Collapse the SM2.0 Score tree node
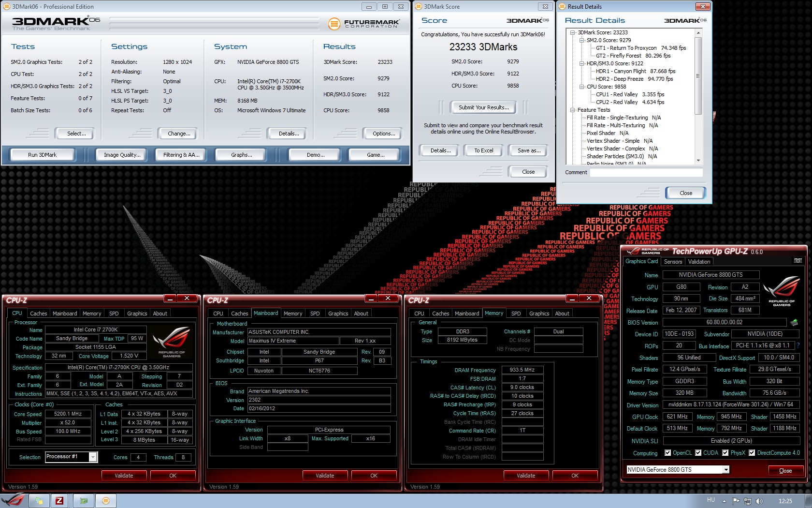Screen dimensions: 812x508 point(582,41)
